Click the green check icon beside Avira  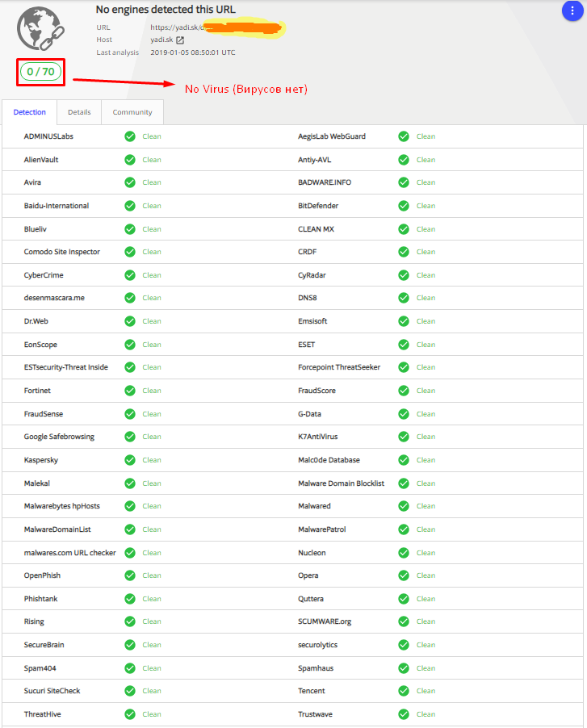pos(130,182)
